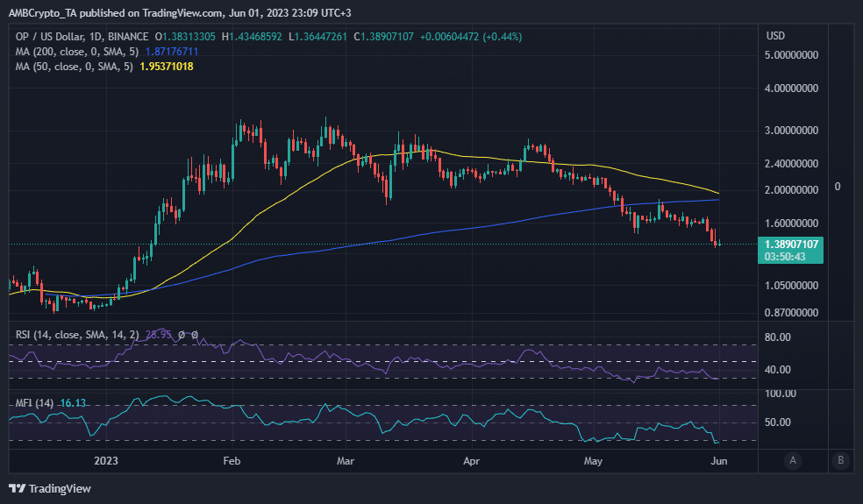Click the Jun date axis label
Viewport: 863px width, 504px height.
(719, 461)
